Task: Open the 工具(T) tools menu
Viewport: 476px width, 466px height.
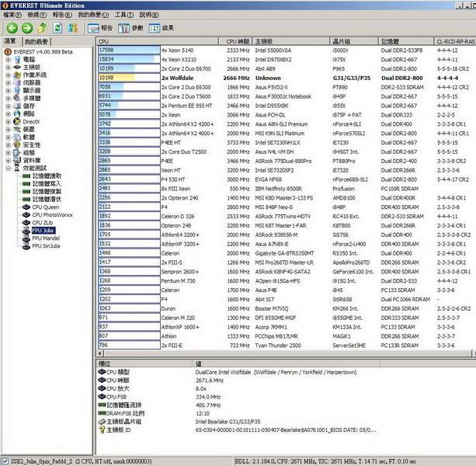Action: pos(124,15)
